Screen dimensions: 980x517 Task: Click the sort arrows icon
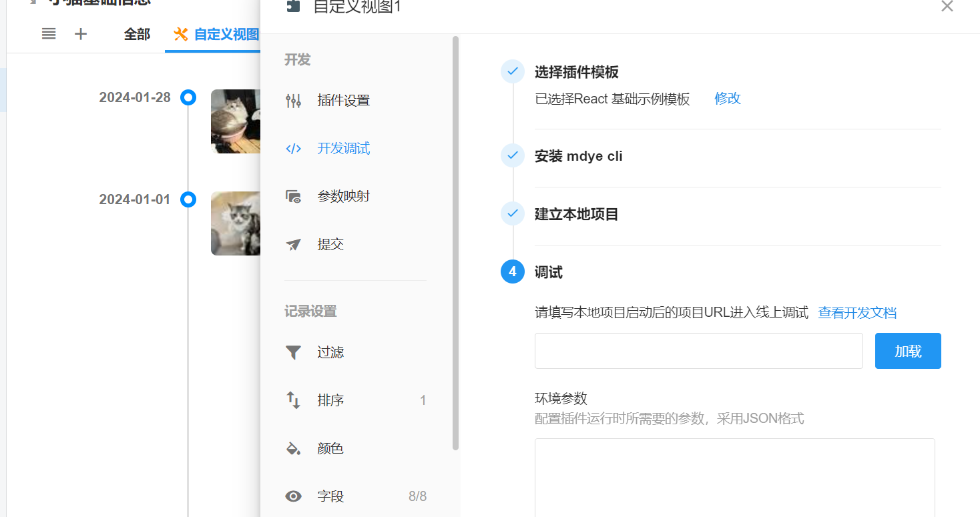tap(293, 400)
